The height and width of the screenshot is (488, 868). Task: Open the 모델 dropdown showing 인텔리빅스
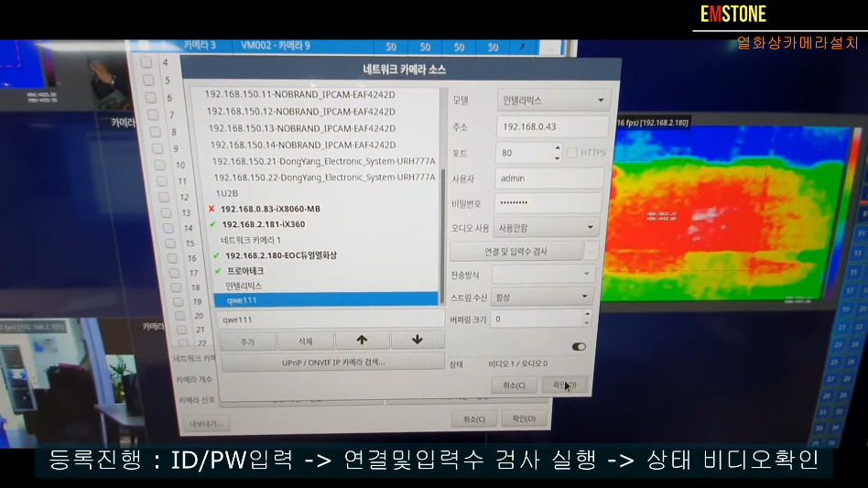tap(554, 101)
